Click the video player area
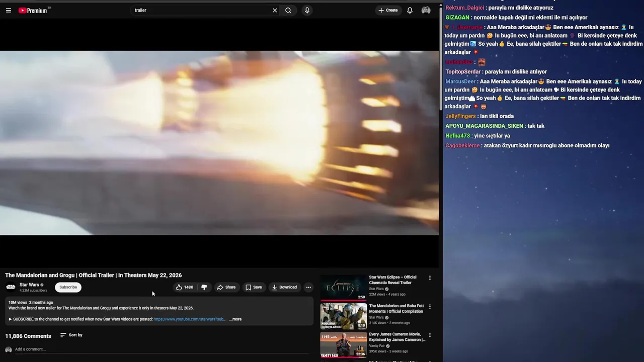The image size is (644, 362). (x=219, y=143)
